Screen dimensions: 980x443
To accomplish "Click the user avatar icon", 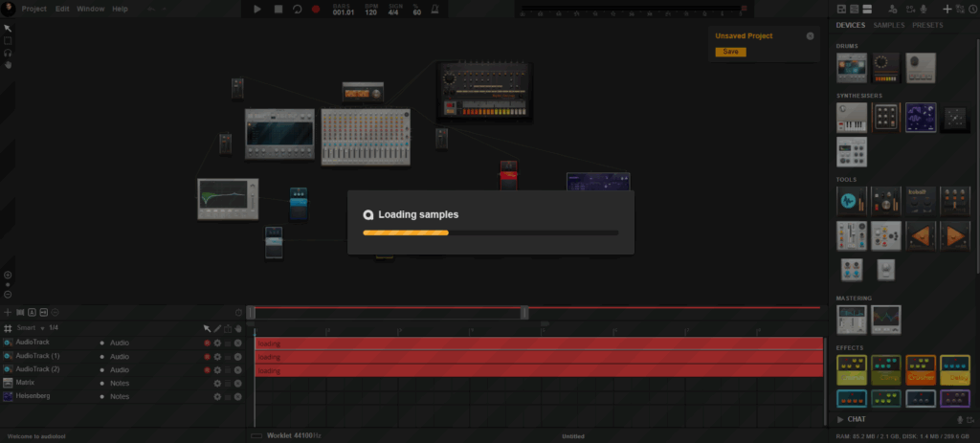I will pyautogui.click(x=8, y=9).
